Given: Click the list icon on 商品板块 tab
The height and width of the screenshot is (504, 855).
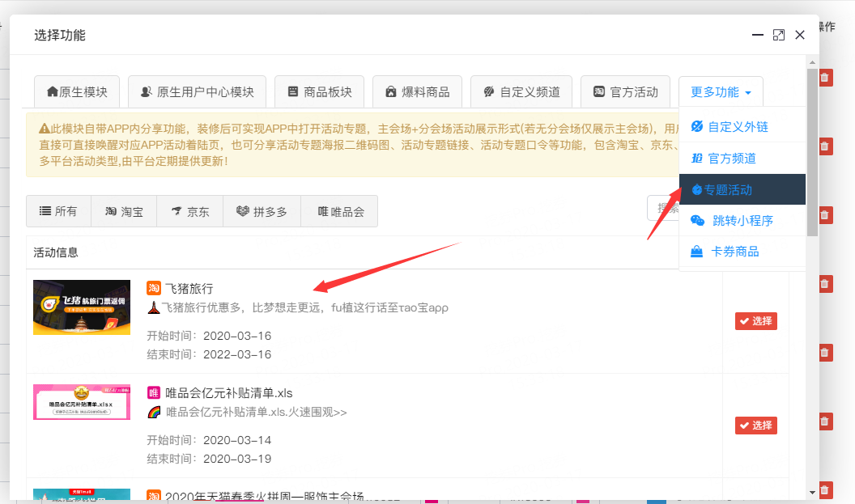Looking at the screenshot, I should point(293,91).
